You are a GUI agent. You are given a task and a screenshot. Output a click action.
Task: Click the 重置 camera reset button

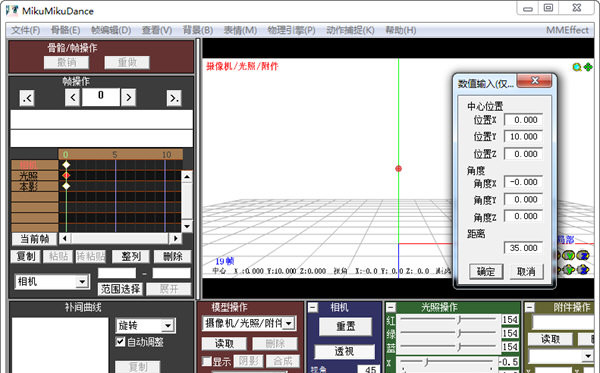pyautogui.click(x=346, y=326)
